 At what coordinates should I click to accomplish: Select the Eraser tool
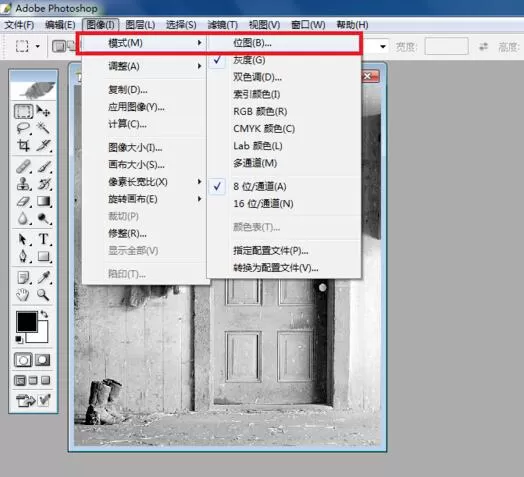[x=23, y=201]
